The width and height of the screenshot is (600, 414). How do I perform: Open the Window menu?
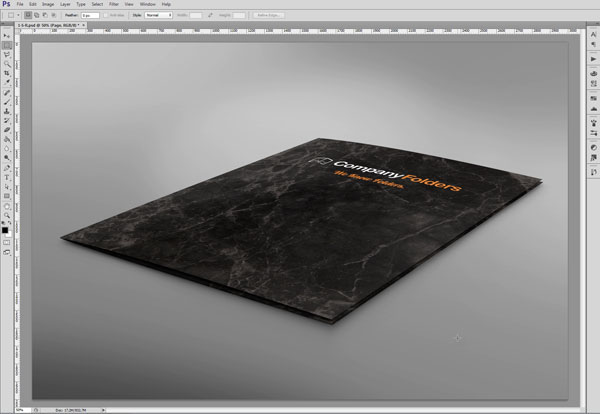(147, 4)
